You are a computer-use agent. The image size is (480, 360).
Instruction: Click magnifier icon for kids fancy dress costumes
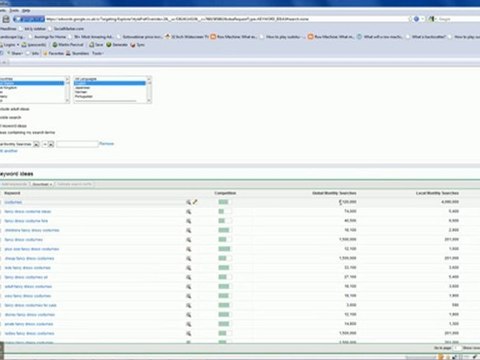(189, 268)
